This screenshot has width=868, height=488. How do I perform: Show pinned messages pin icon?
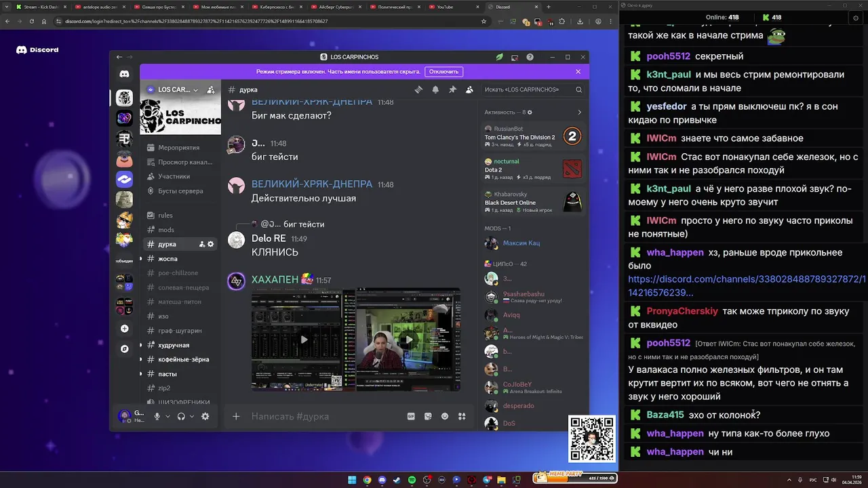[x=452, y=89]
